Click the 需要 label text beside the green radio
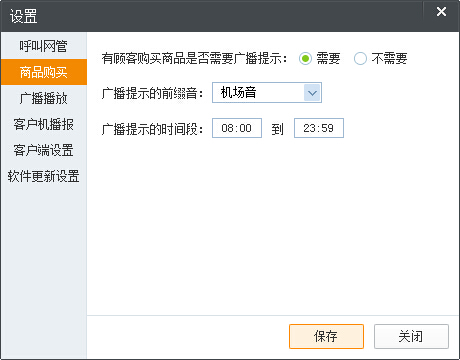460x360 pixels. click(x=328, y=59)
